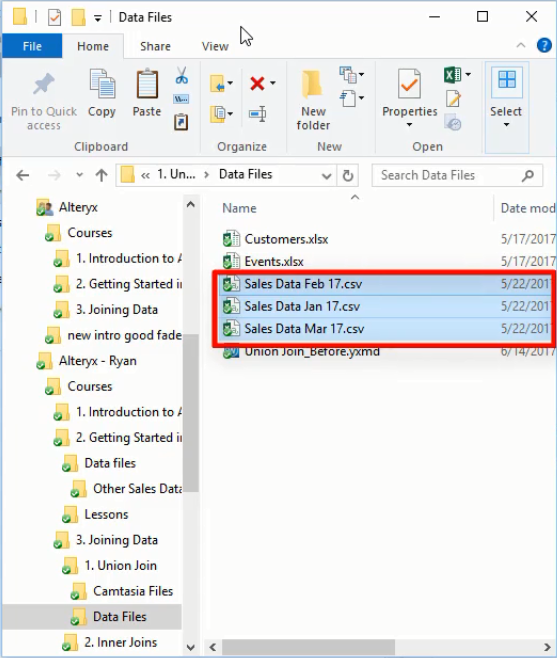Switch to the Share ribbon tab

click(x=155, y=46)
